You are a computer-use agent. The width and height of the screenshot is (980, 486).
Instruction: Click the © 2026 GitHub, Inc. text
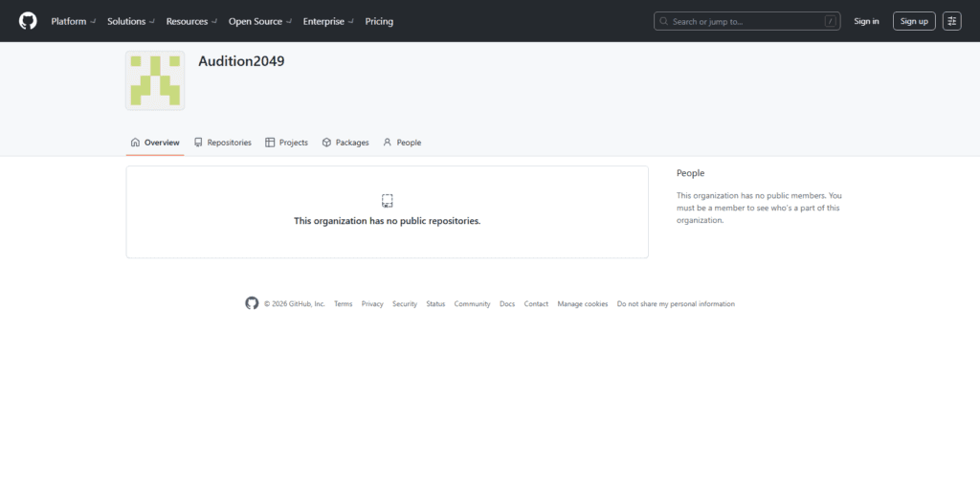[295, 304]
